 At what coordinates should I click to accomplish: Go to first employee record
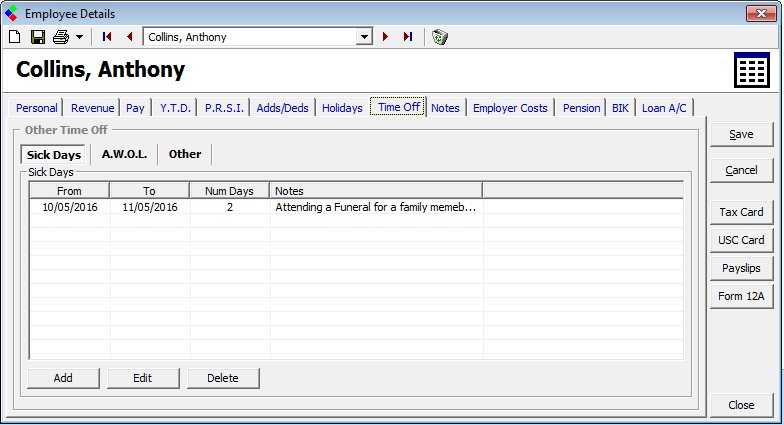108,37
